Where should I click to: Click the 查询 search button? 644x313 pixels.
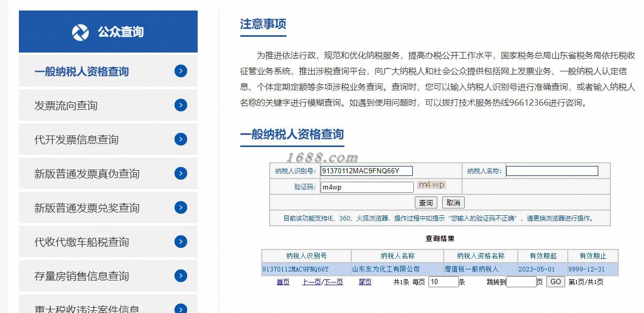tap(426, 203)
